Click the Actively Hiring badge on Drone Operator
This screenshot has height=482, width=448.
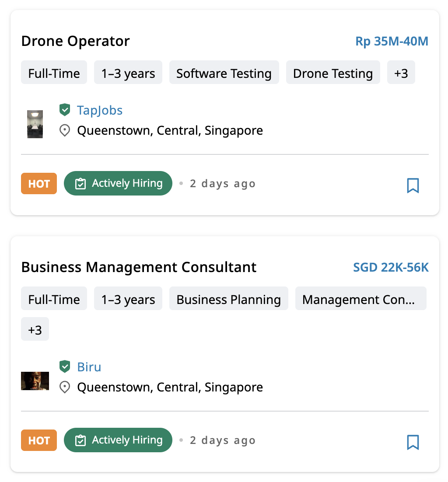coord(118,183)
